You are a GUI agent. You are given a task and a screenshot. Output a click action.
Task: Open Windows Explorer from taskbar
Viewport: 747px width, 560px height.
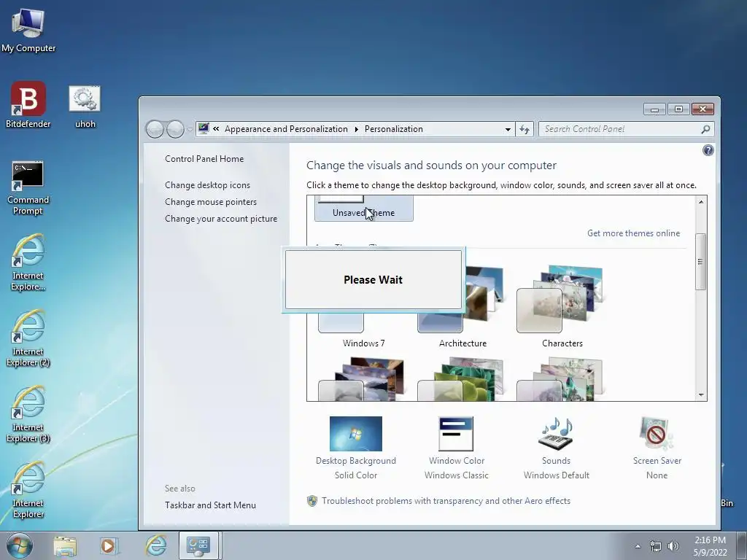point(65,545)
